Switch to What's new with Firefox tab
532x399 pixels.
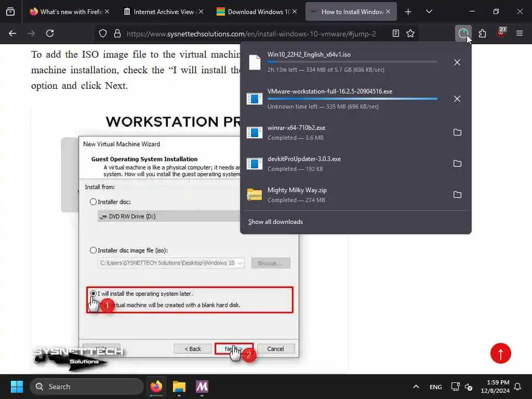click(69, 12)
